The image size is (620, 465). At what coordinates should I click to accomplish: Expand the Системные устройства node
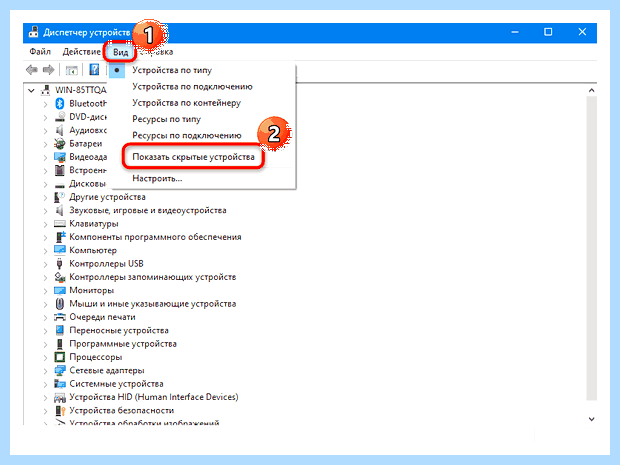tap(45, 385)
